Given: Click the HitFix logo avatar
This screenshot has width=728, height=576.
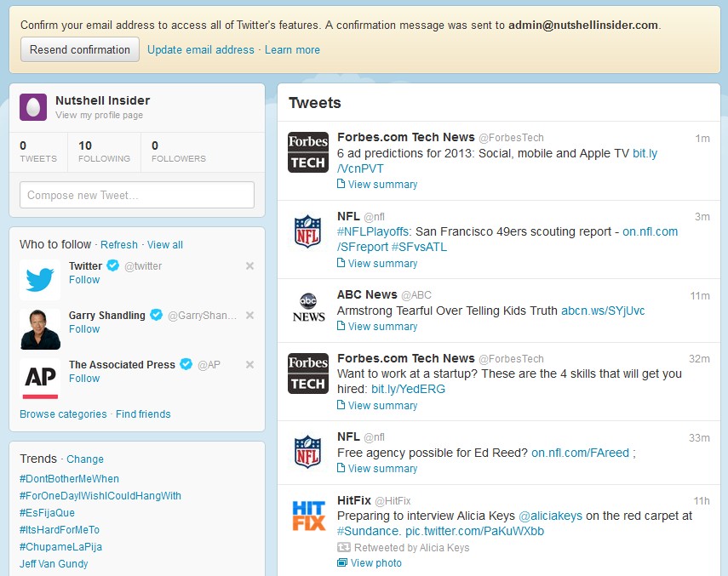Looking at the screenshot, I should pos(308,516).
